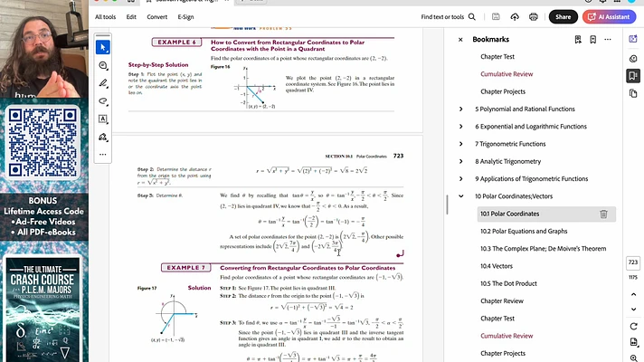The height and width of the screenshot is (362, 644).
Task: Click the 9 Applications of Trigonometric Functions label
Action: coord(532,179)
